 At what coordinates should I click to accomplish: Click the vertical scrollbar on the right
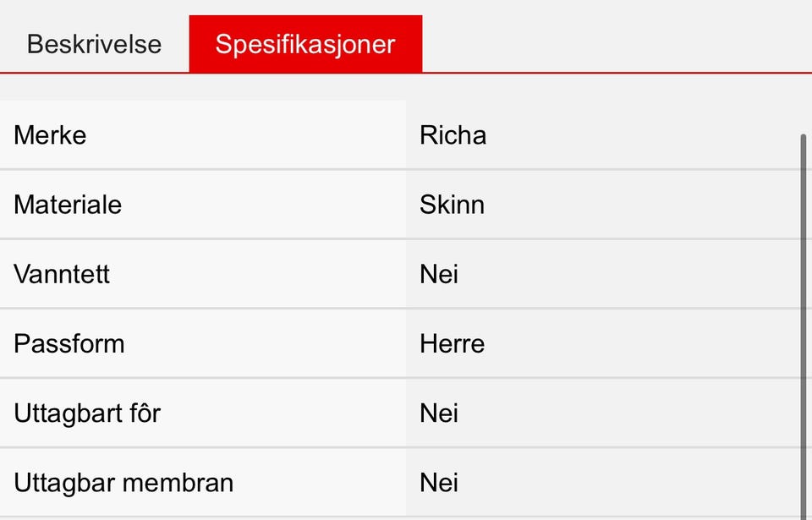point(804,321)
